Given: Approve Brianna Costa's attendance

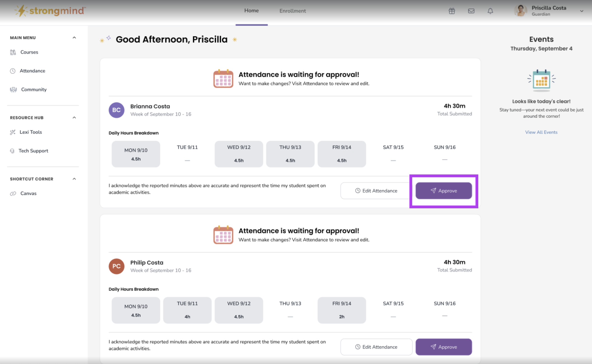Looking at the screenshot, I should click(x=443, y=191).
